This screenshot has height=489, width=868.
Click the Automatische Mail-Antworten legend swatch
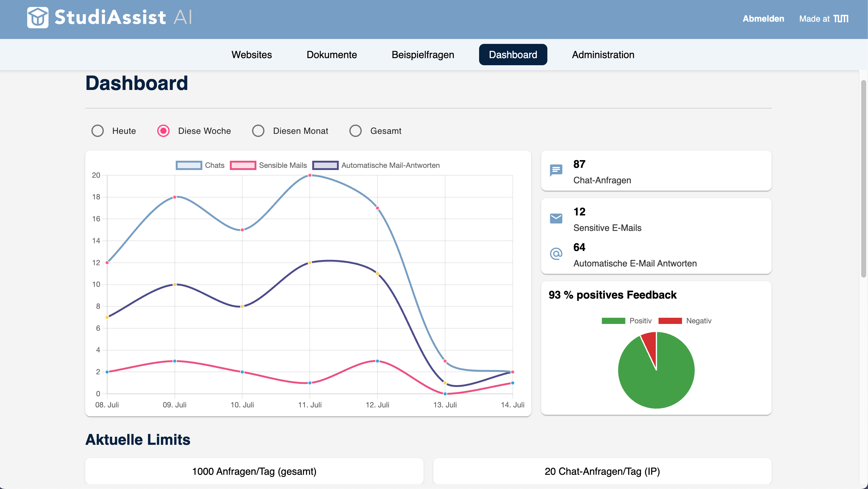pos(326,165)
